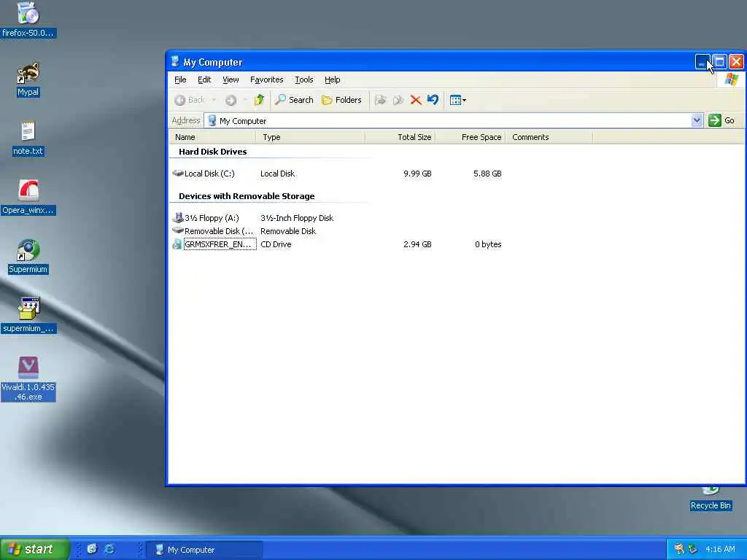
Task: Click the Address bar field
Action: click(x=448, y=120)
